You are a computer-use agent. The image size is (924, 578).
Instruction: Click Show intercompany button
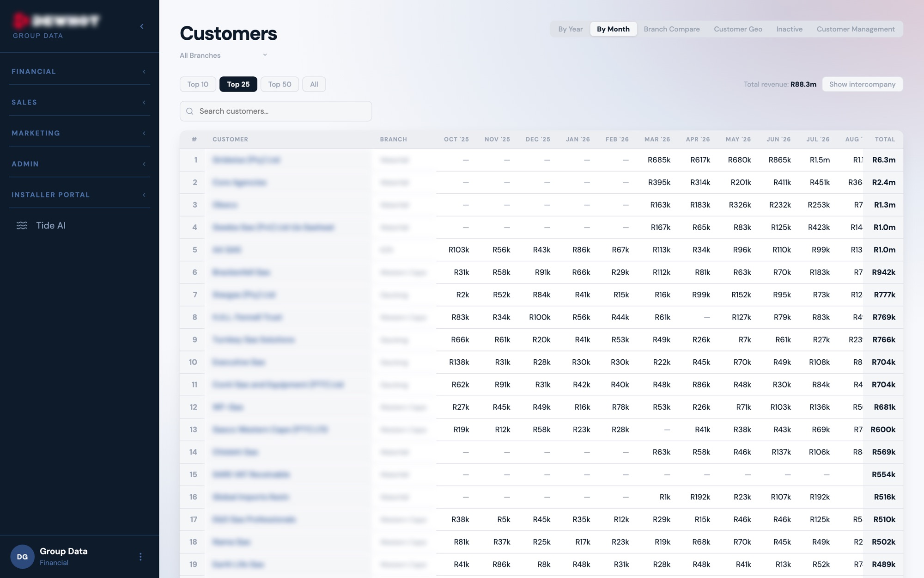tap(862, 84)
